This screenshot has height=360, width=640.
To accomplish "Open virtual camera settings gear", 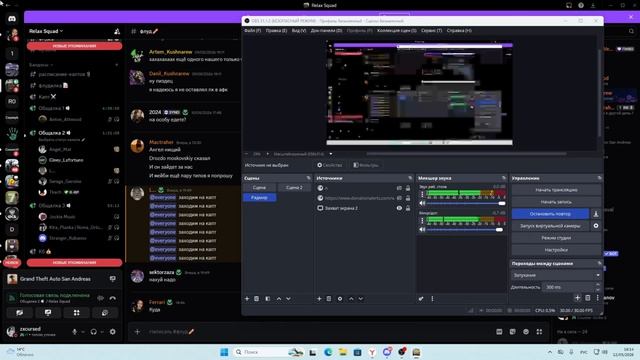I will point(596,226).
